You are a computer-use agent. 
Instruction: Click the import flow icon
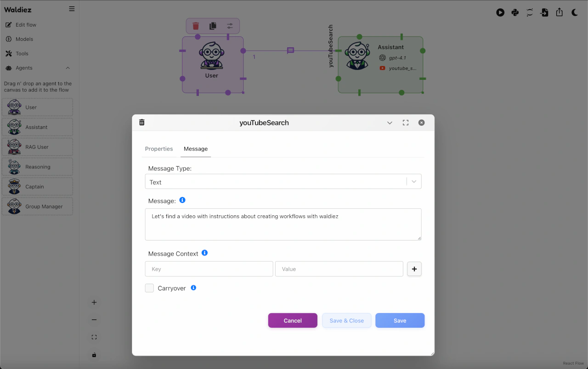point(544,13)
